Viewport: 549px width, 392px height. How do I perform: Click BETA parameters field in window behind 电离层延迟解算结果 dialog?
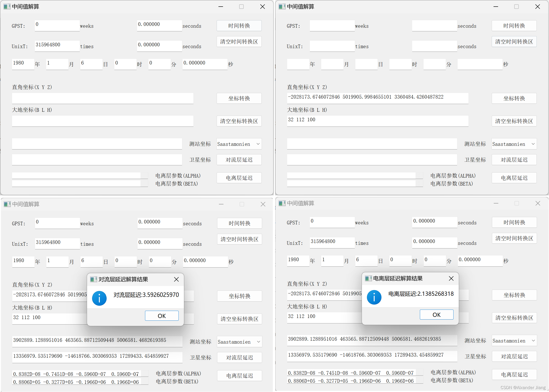coord(355,381)
